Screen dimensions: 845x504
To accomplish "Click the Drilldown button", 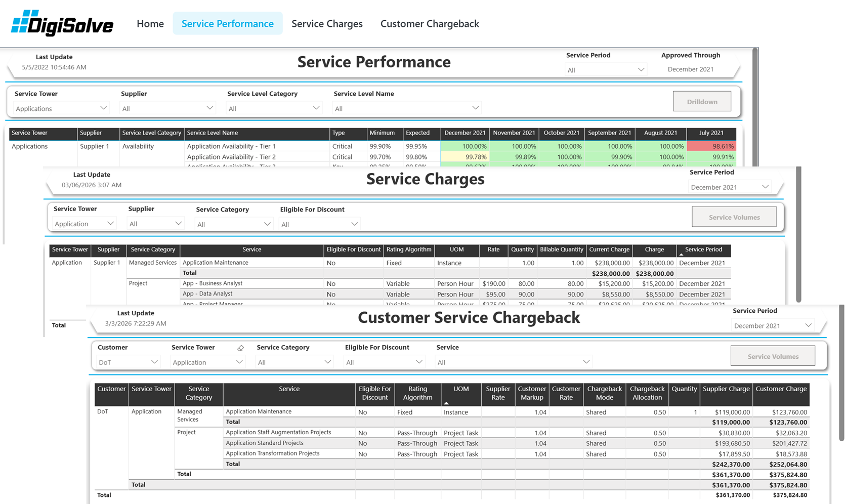I will 701,101.
